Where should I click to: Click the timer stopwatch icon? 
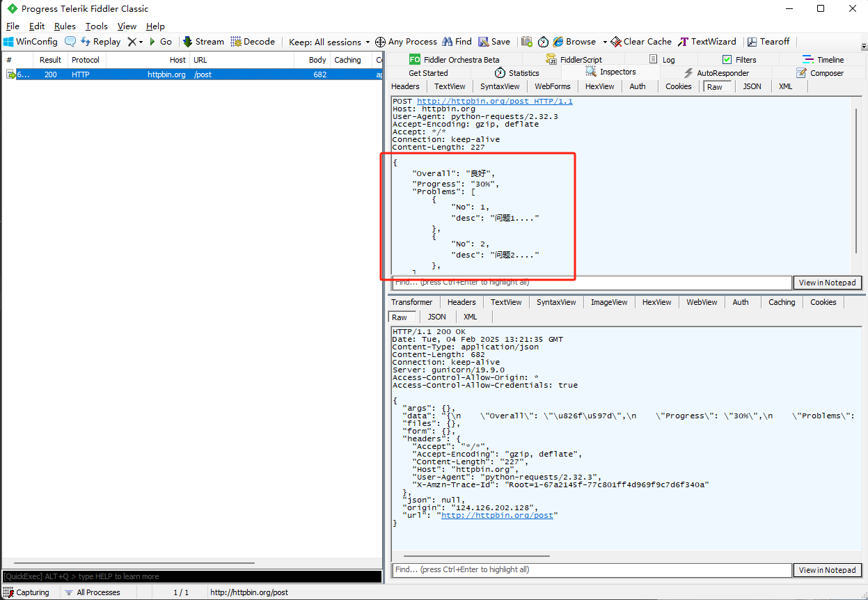pos(543,42)
